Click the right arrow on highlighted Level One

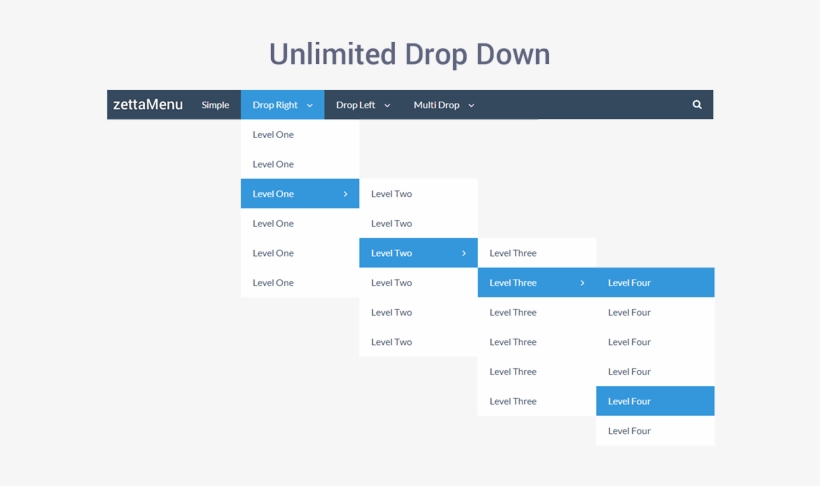click(345, 194)
